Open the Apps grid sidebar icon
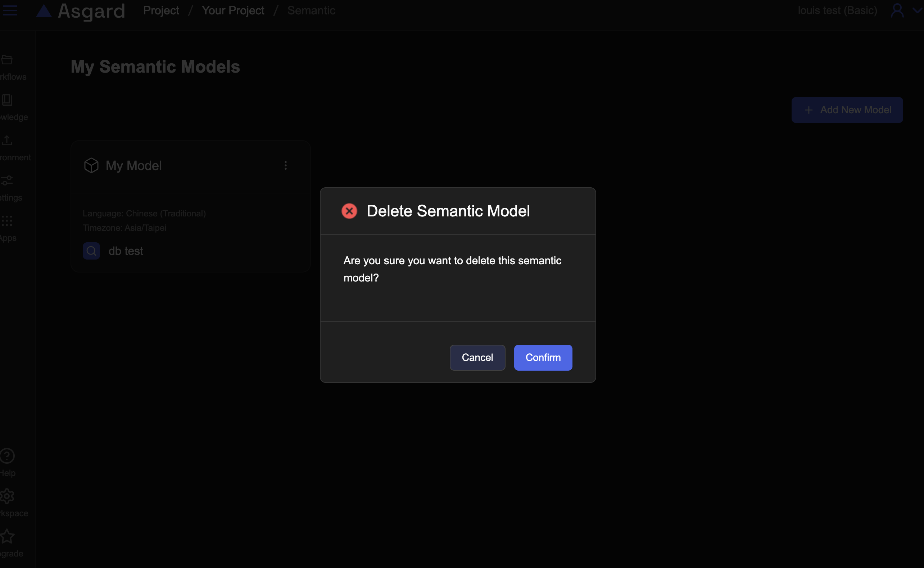 (7, 221)
